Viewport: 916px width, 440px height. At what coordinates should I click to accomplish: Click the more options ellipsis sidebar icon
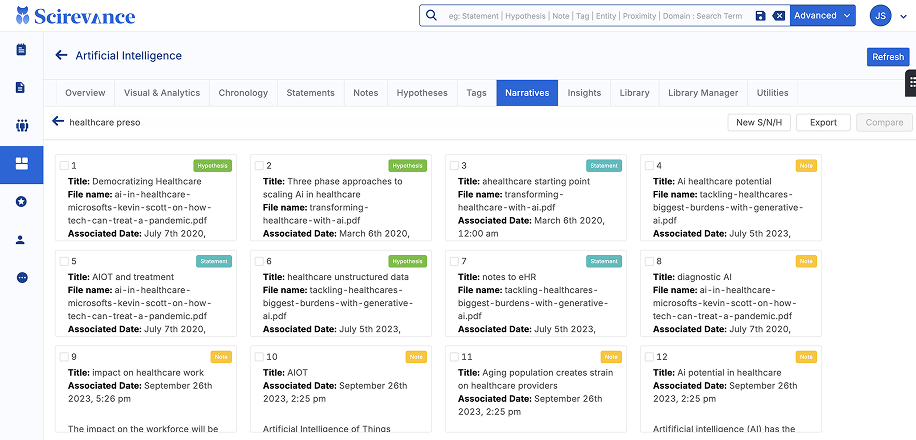(x=21, y=277)
